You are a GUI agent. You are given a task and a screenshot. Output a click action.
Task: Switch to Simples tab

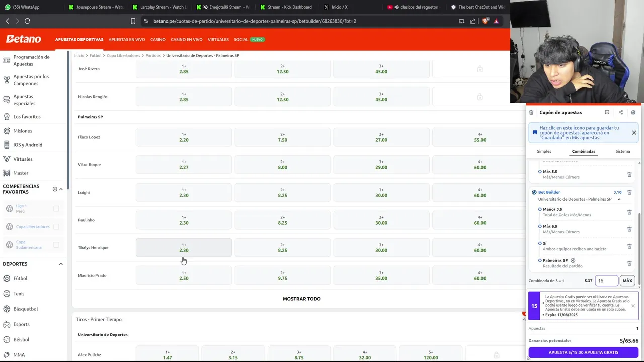(x=544, y=151)
